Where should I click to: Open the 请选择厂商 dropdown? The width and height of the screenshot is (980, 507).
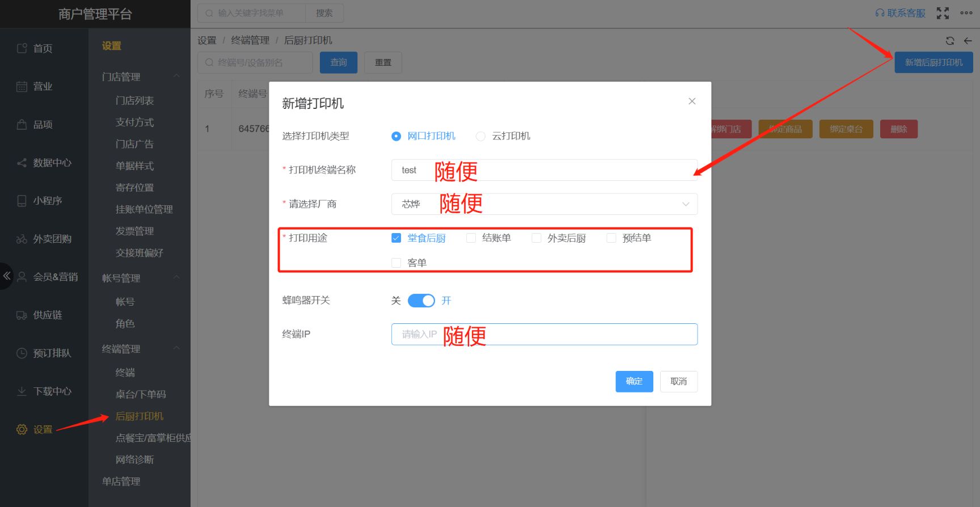pos(543,204)
